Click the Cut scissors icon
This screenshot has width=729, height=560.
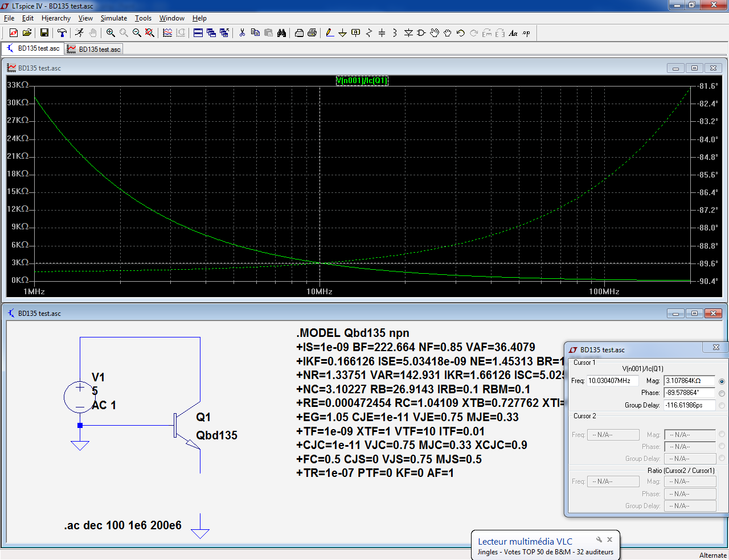click(242, 33)
